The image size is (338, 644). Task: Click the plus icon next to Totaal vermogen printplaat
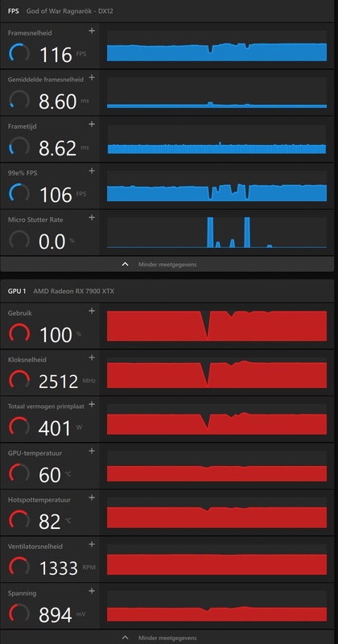tap(92, 404)
